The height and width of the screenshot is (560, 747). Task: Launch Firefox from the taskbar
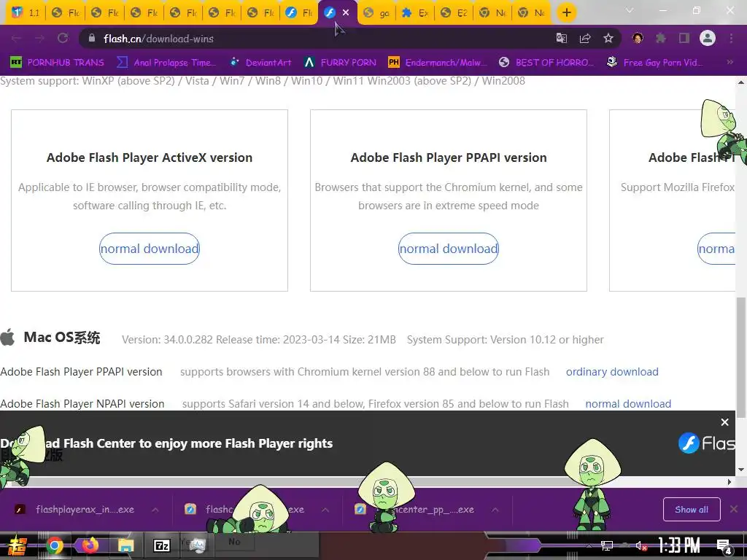pos(90,545)
